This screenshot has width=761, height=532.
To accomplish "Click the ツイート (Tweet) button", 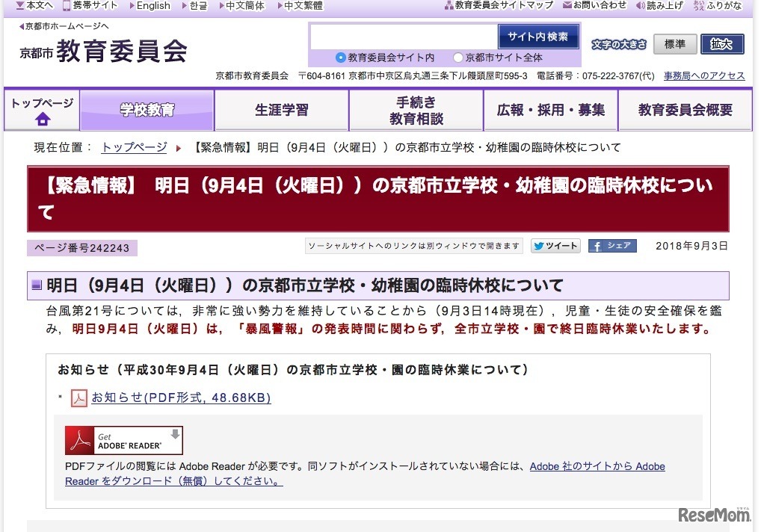I will click(x=555, y=245).
